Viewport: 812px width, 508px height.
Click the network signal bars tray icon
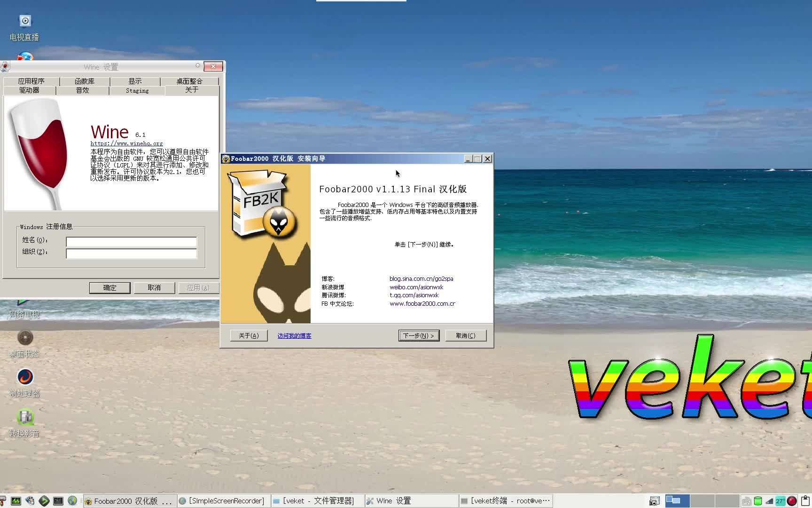click(x=769, y=501)
